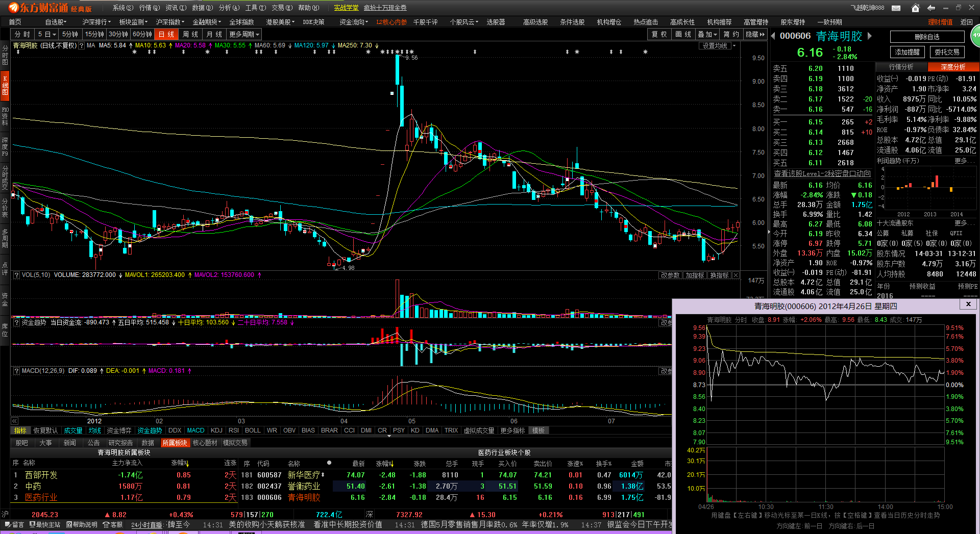Click 换指标 on the VOL panel
This screenshot has height=534, width=980.
[x=720, y=275]
